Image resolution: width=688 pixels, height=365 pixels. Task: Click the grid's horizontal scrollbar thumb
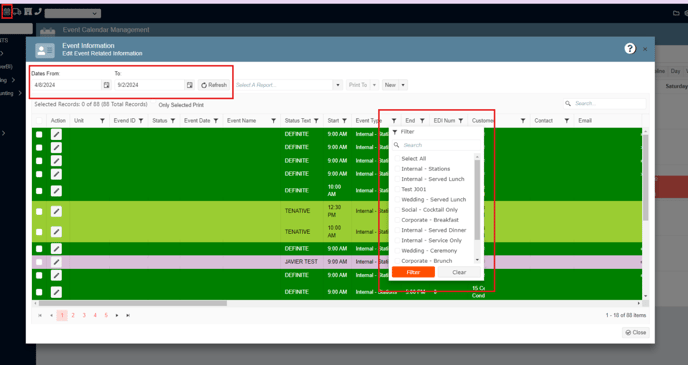(x=133, y=303)
